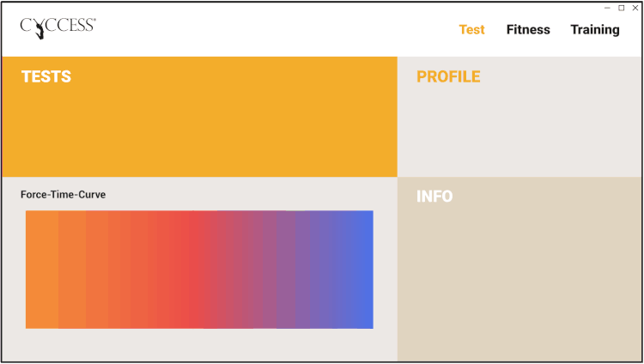Maximize the application window
This screenshot has height=364, width=644.
(x=622, y=8)
